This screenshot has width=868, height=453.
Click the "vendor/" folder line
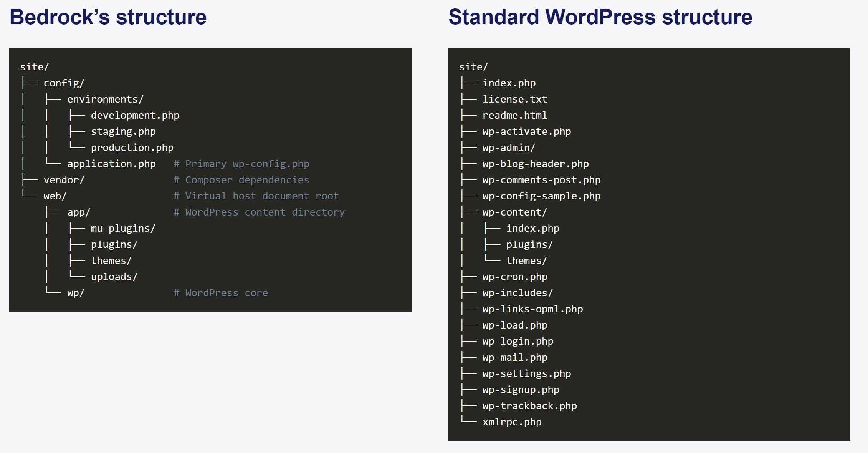pos(64,180)
